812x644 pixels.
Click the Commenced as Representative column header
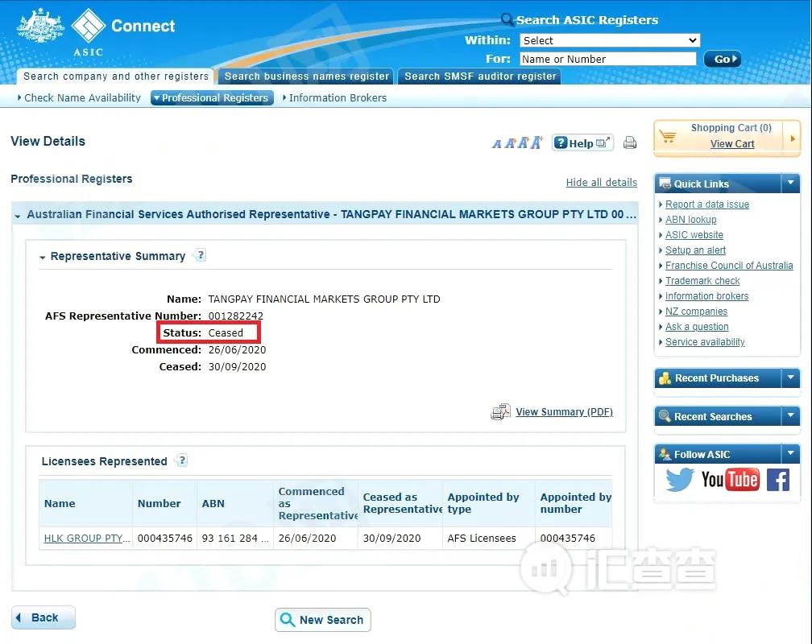point(316,503)
